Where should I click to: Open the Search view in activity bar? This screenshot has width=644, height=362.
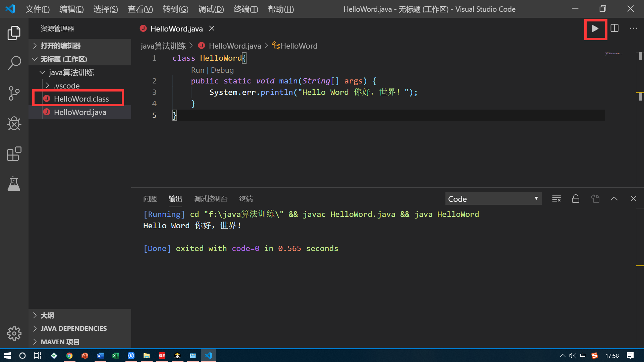coord(14,63)
